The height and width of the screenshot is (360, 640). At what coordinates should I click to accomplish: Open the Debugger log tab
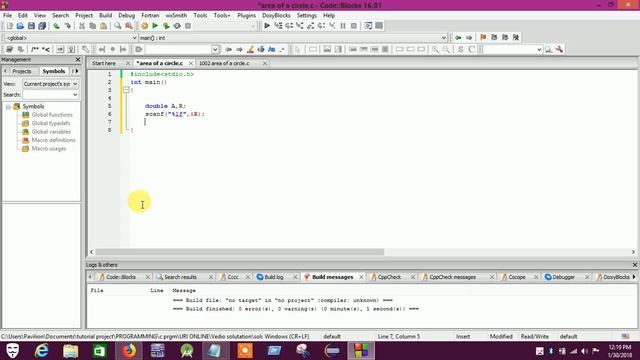coord(563,277)
